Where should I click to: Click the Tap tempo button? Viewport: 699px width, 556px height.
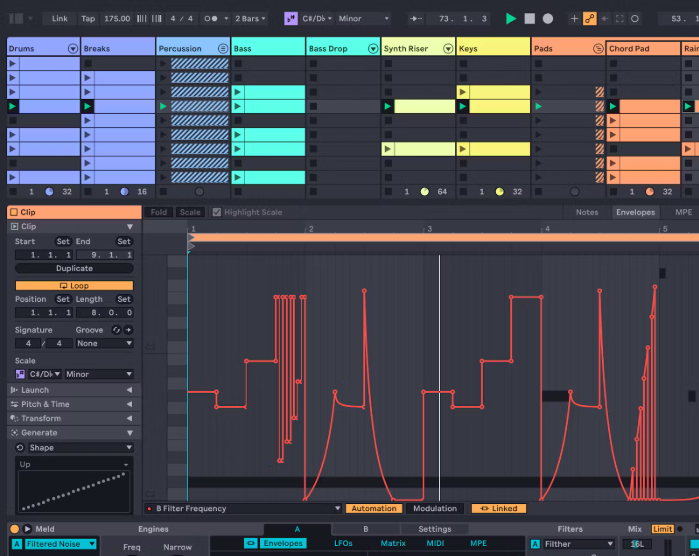tap(88, 18)
